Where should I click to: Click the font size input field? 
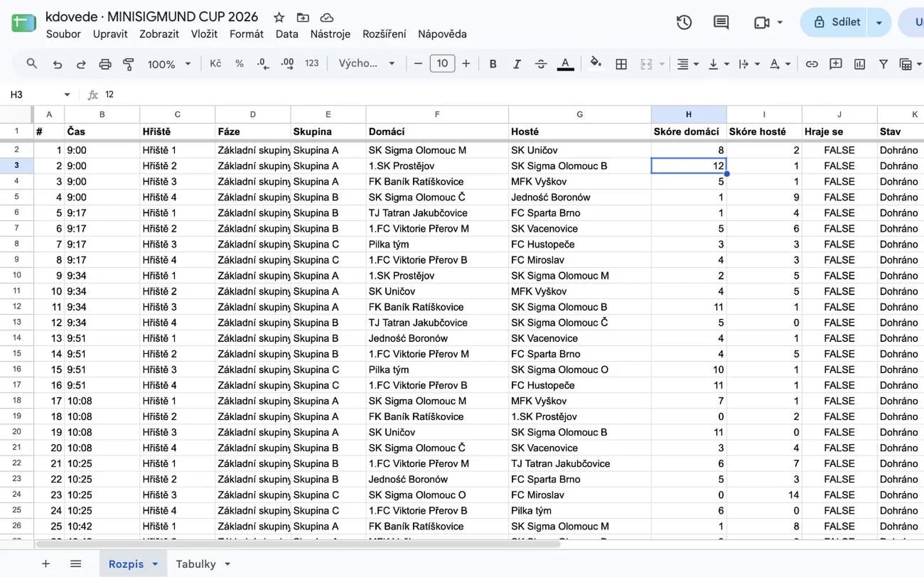point(442,64)
